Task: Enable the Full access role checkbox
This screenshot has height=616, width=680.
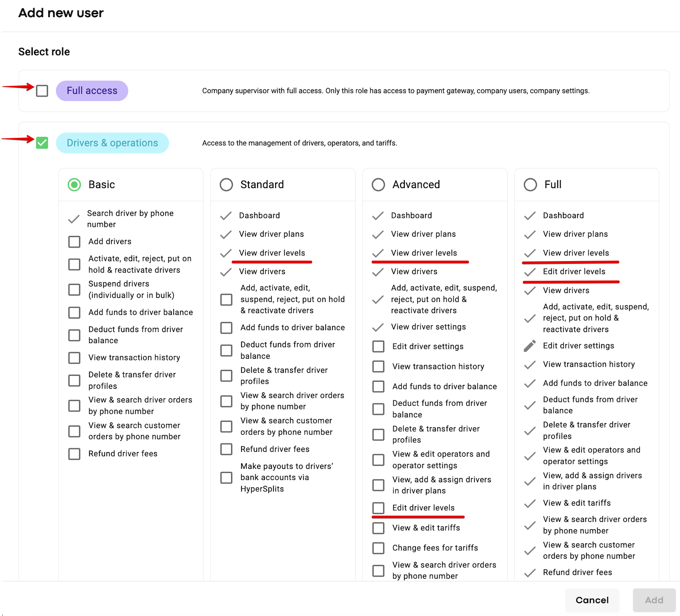Action: point(42,91)
